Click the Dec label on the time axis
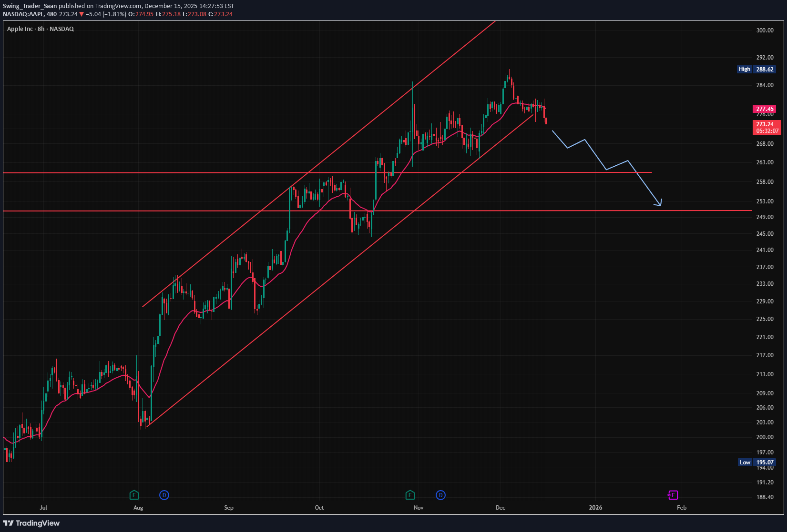 tap(500, 508)
